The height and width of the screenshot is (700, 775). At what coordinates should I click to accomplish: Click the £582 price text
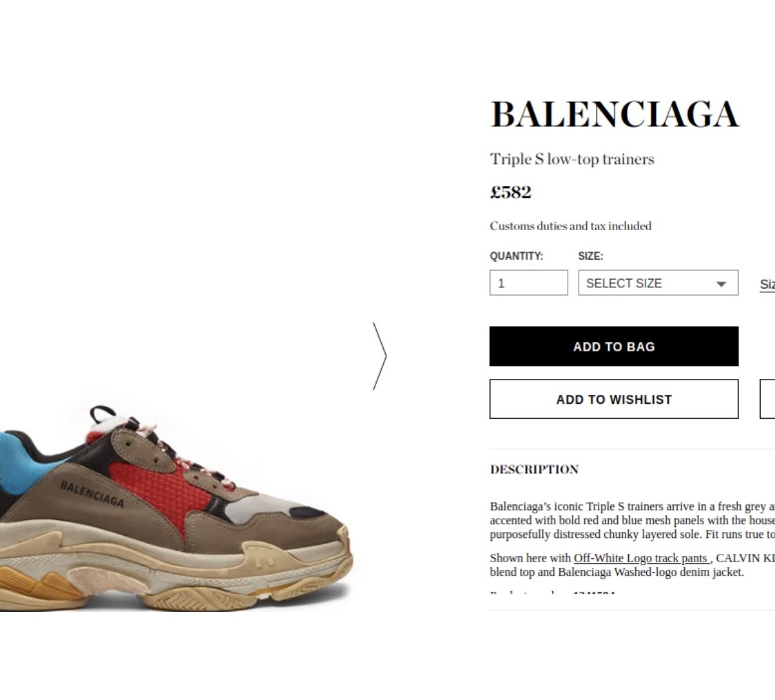[510, 192]
